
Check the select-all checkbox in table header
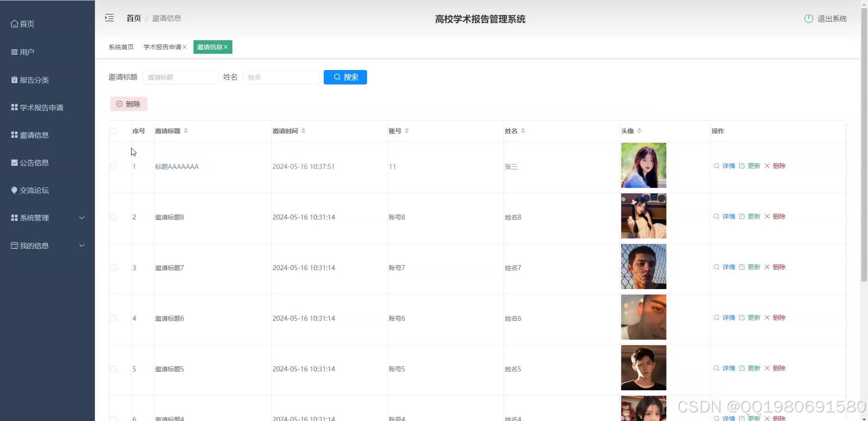pyautogui.click(x=113, y=131)
